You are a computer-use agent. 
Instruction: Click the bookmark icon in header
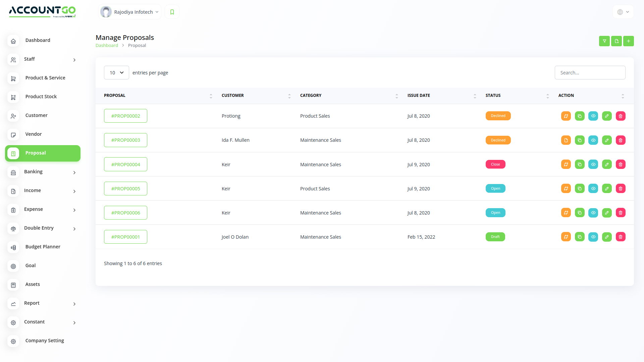click(x=172, y=12)
